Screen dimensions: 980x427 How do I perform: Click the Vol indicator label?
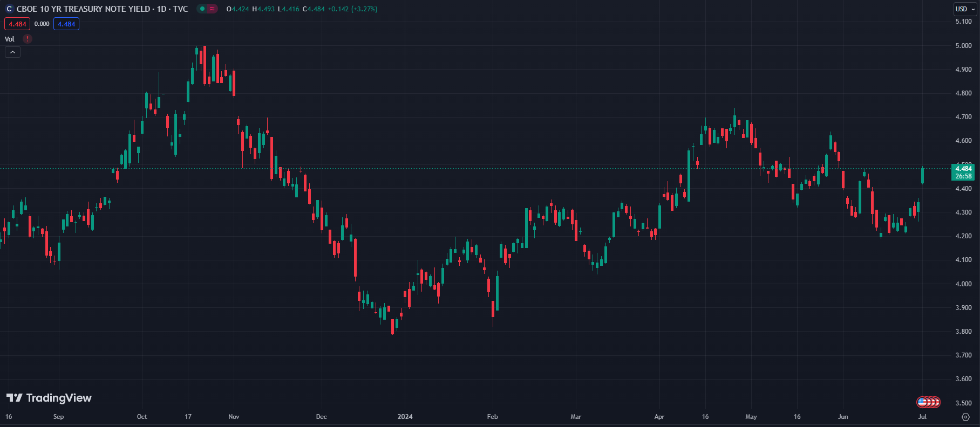pos(10,39)
